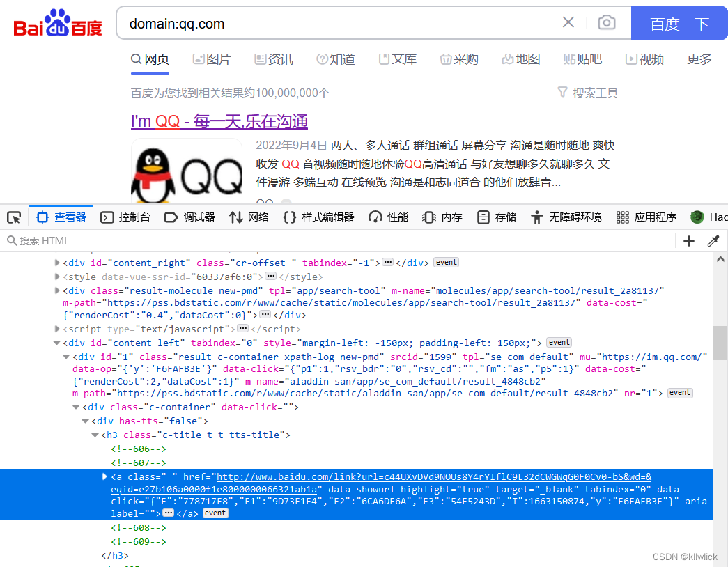Image resolution: width=728 pixels, height=567 pixels.
Task: Switch to the 采购 tab
Action: (x=459, y=59)
